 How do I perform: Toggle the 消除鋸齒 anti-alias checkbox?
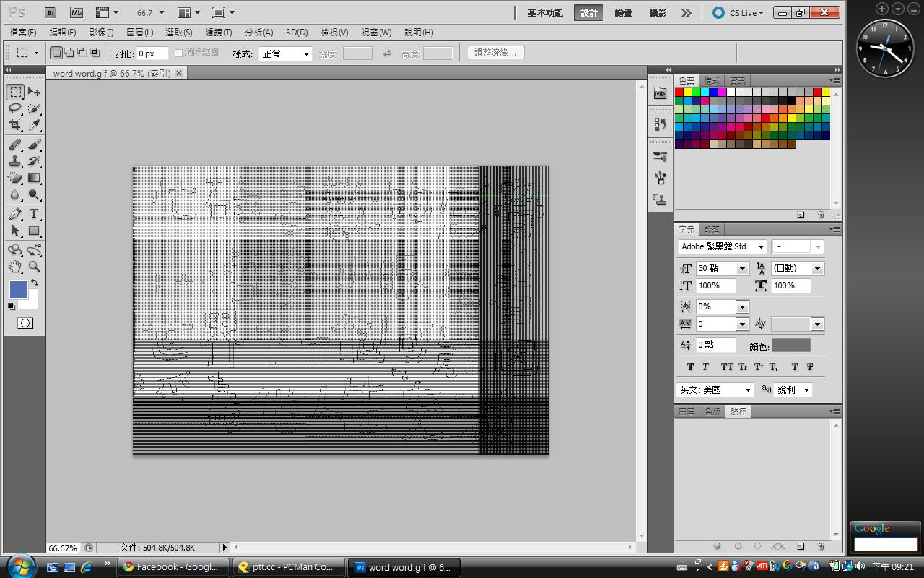178,53
